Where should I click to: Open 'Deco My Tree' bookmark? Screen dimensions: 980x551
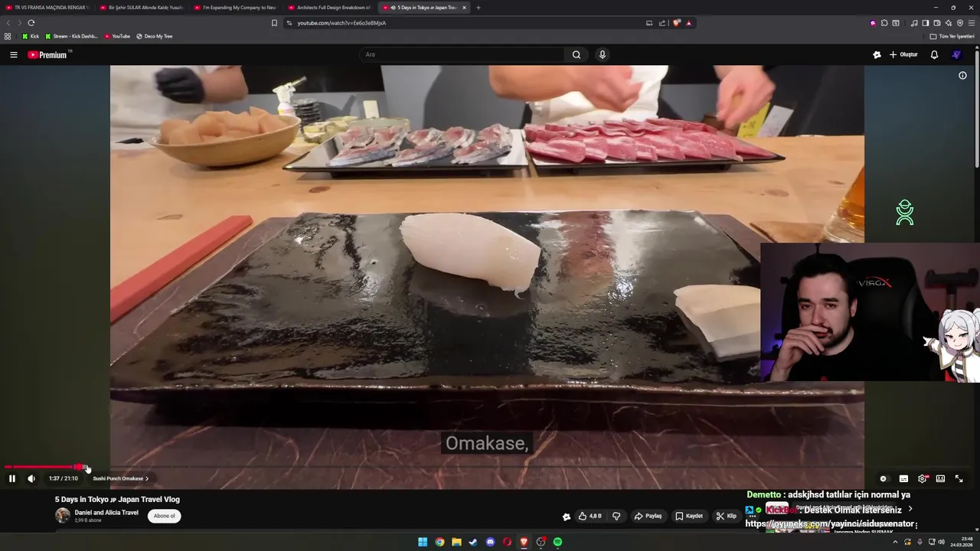[x=154, y=36]
